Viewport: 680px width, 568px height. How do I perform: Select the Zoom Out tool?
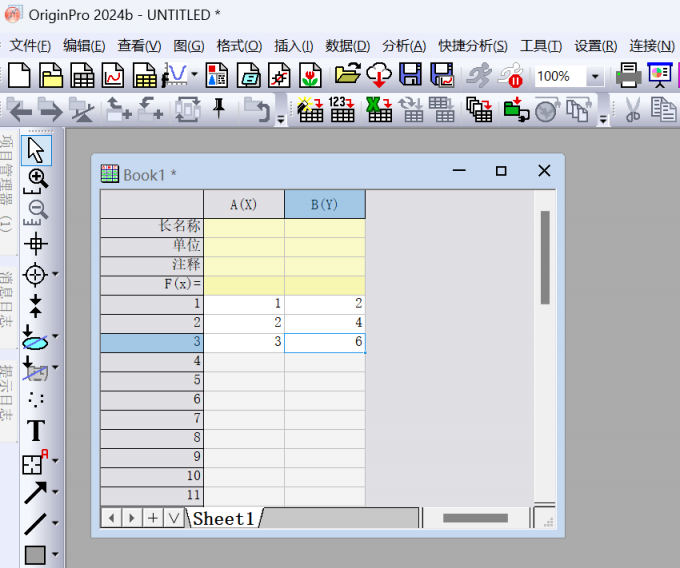(37, 212)
